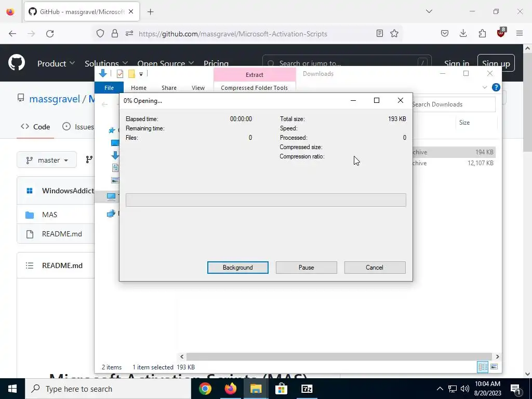This screenshot has height=399, width=532.
Task: Open a new Firefox tab
Action: click(x=150, y=12)
